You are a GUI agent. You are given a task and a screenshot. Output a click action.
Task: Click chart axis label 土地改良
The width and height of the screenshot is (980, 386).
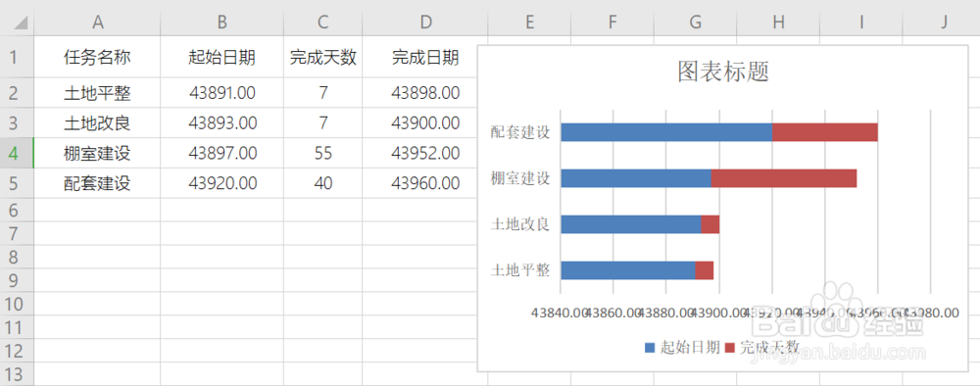click(520, 224)
